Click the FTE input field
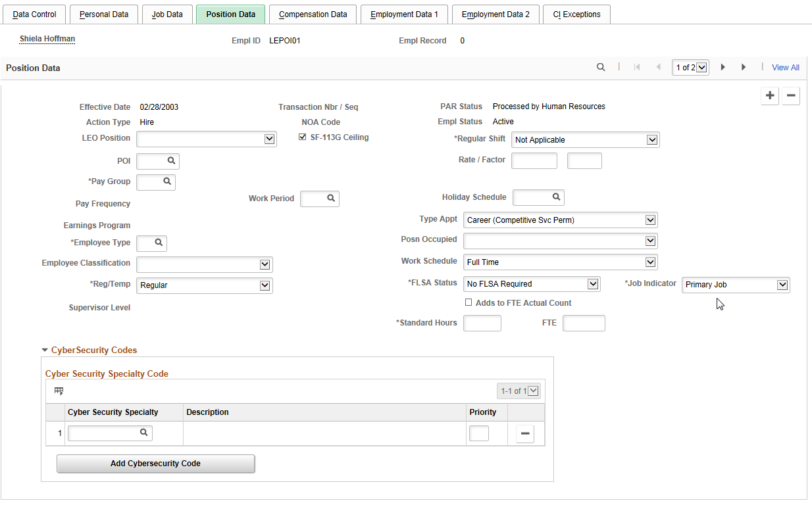The image size is (812, 505). pyautogui.click(x=584, y=323)
